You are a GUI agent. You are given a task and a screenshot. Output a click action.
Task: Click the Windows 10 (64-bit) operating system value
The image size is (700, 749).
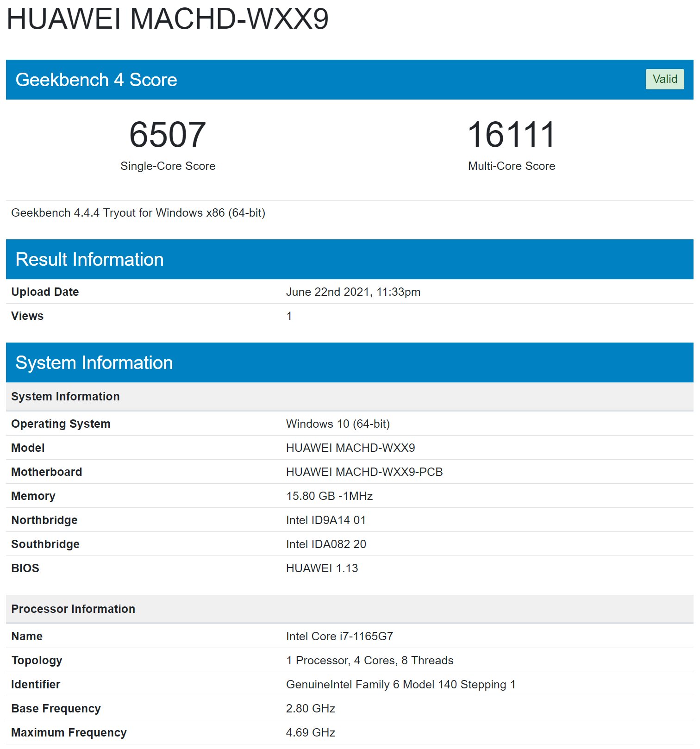337,424
